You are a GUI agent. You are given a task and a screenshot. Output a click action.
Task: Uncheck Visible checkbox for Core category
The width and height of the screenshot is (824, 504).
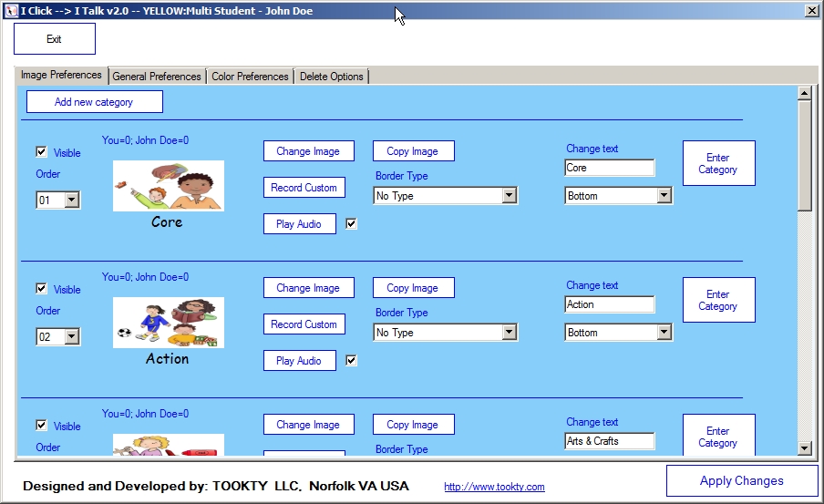[x=41, y=152]
